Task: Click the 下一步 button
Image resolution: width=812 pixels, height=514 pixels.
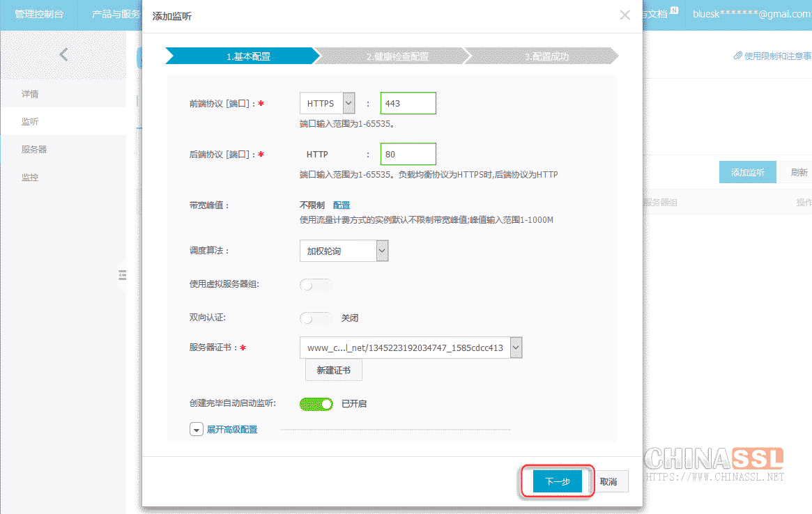Action: click(557, 481)
